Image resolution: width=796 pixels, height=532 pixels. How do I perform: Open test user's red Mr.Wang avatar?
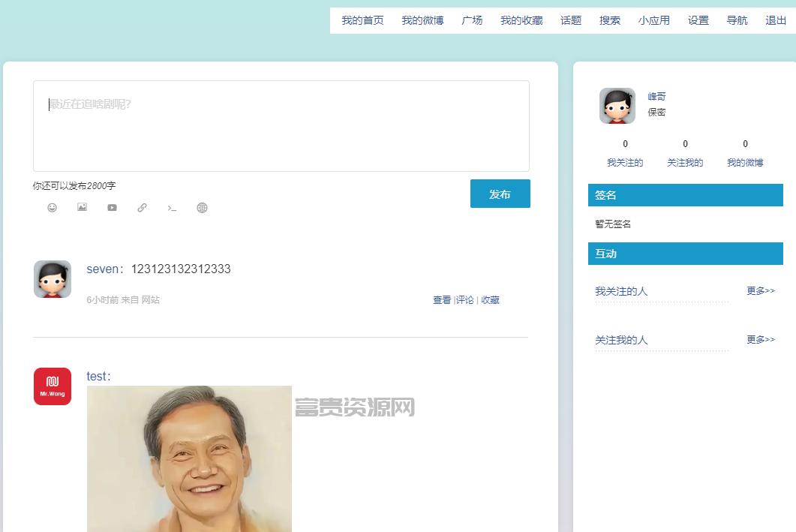click(53, 386)
